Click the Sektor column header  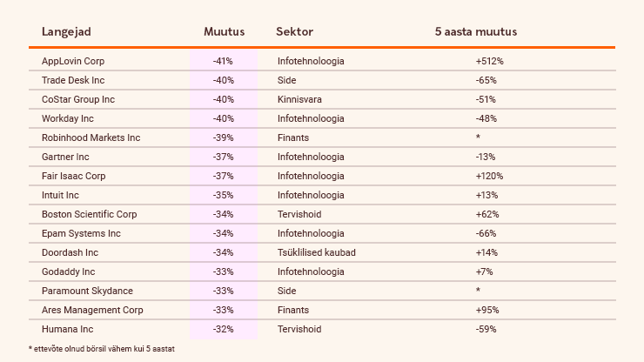pyautogui.click(x=294, y=32)
